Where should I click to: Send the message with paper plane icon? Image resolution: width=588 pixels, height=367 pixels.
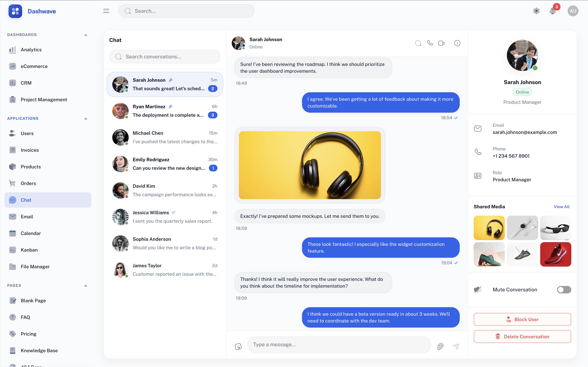(x=456, y=346)
